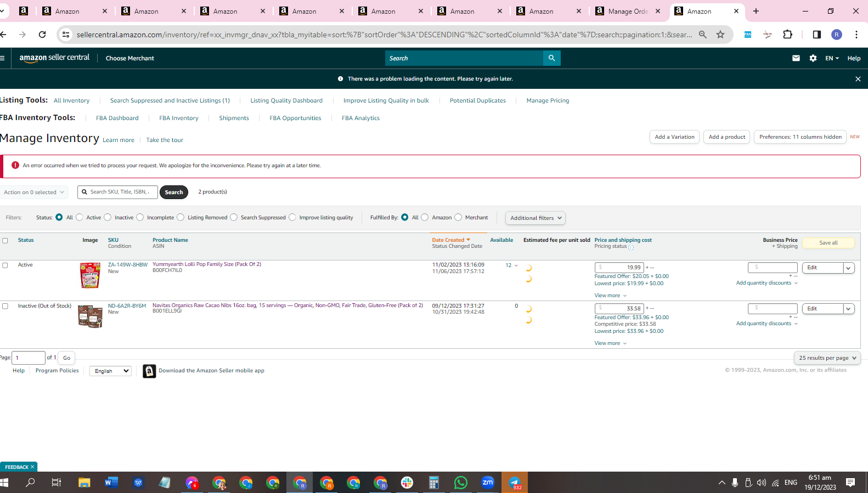Viewport: 868px width, 493px height.
Task: Click the Save all button
Action: [828, 243]
